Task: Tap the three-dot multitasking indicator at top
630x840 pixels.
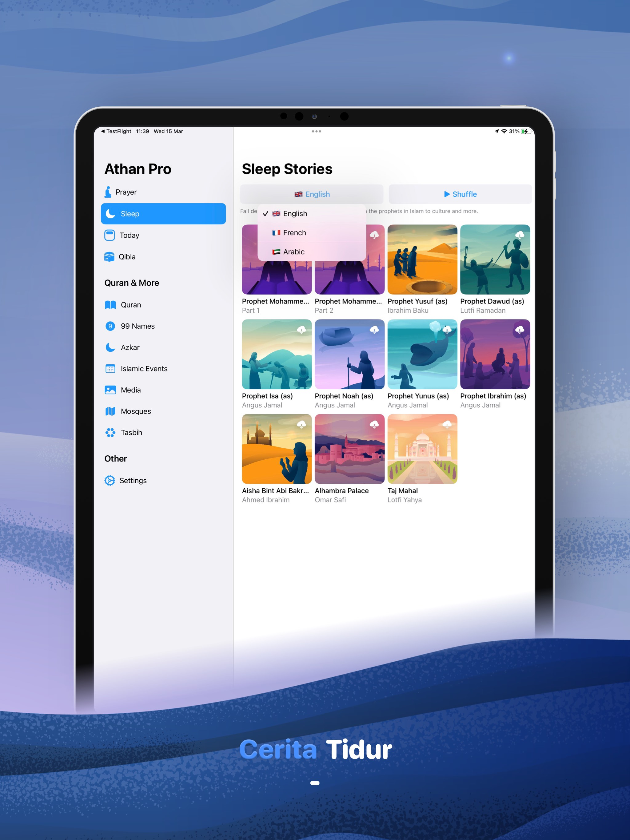Action: [316, 131]
